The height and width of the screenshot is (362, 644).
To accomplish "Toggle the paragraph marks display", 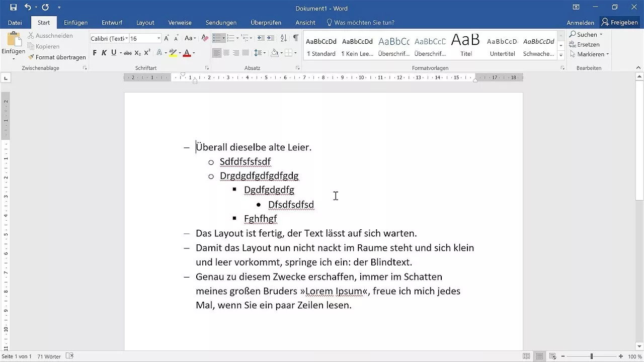I will (295, 38).
